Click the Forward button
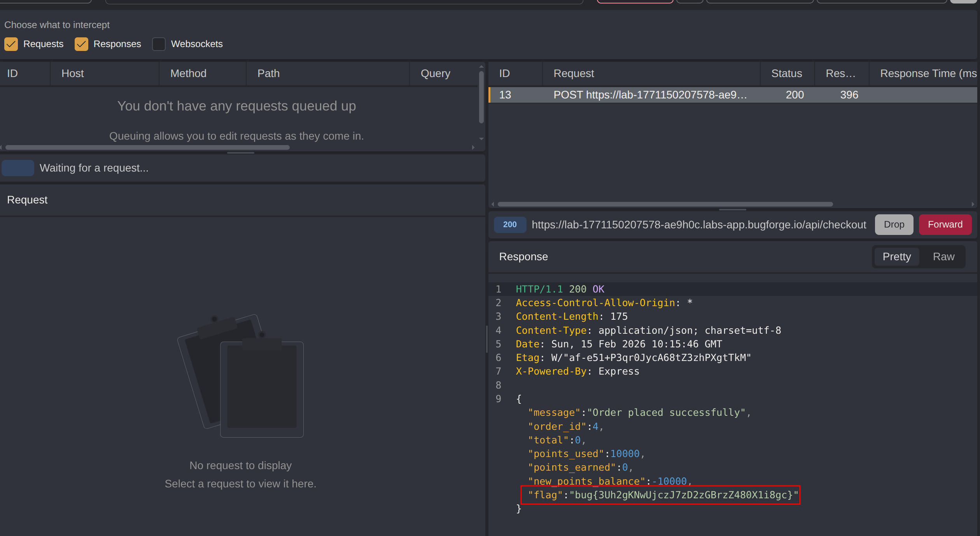The image size is (980, 536). click(945, 224)
